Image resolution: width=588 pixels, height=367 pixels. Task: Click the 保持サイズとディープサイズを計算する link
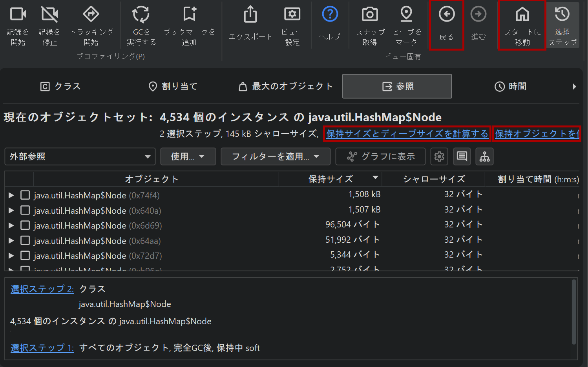pos(407,134)
